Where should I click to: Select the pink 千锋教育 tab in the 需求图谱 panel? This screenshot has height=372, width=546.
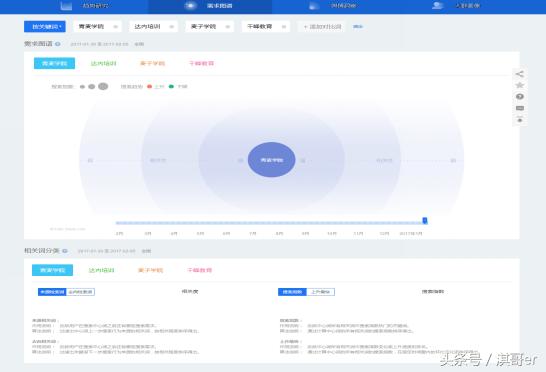coord(201,63)
